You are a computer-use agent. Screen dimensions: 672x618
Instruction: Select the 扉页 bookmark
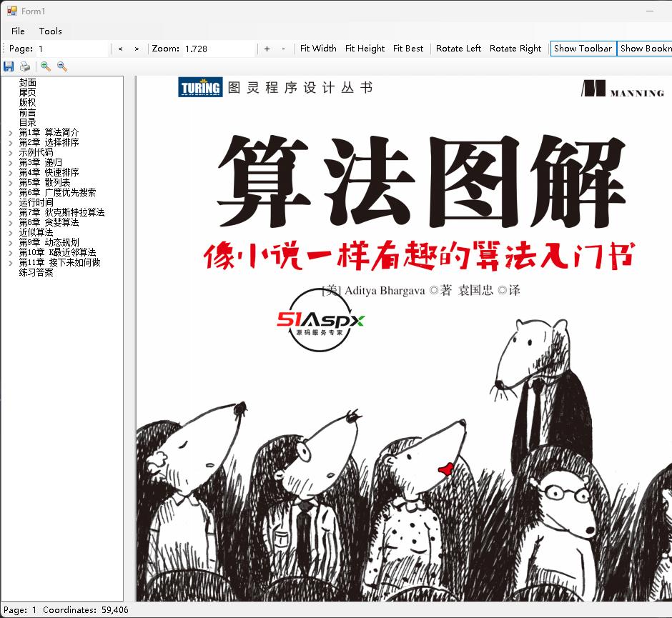tap(27, 92)
